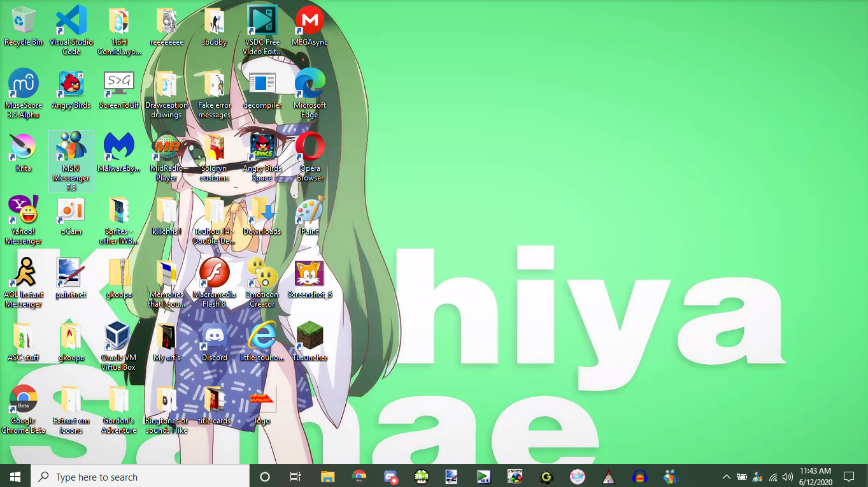Open the 1.6H ComicLayout folder icon

click(x=119, y=31)
